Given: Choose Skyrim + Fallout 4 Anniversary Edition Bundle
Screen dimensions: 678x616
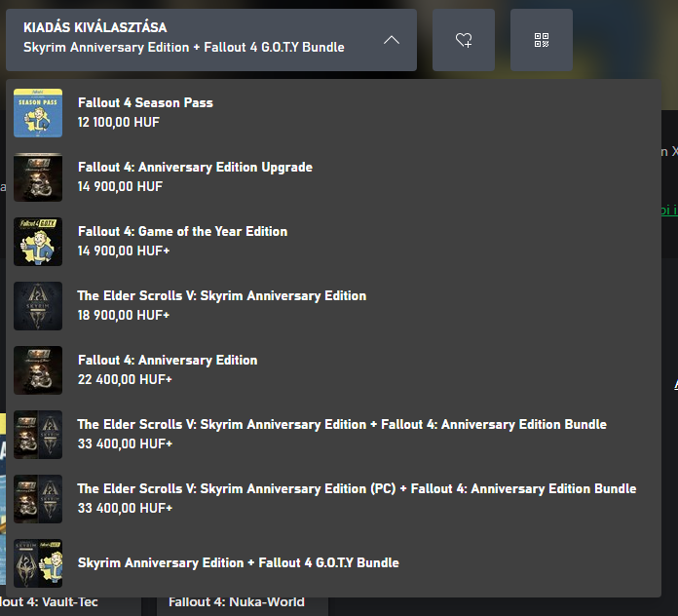Looking at the screenshot, I should click(x=342, y=424).
